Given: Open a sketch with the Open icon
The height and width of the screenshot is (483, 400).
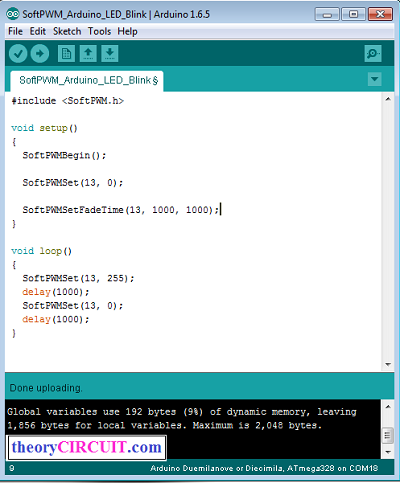Looking at the screenshot, I should (x=88, y=53).
